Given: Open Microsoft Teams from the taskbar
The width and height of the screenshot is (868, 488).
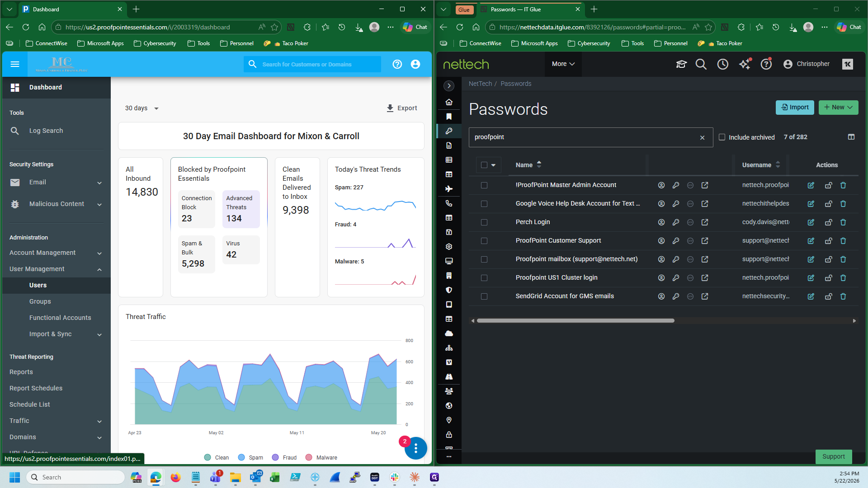Looking at the screenshot, I should 215,477.
